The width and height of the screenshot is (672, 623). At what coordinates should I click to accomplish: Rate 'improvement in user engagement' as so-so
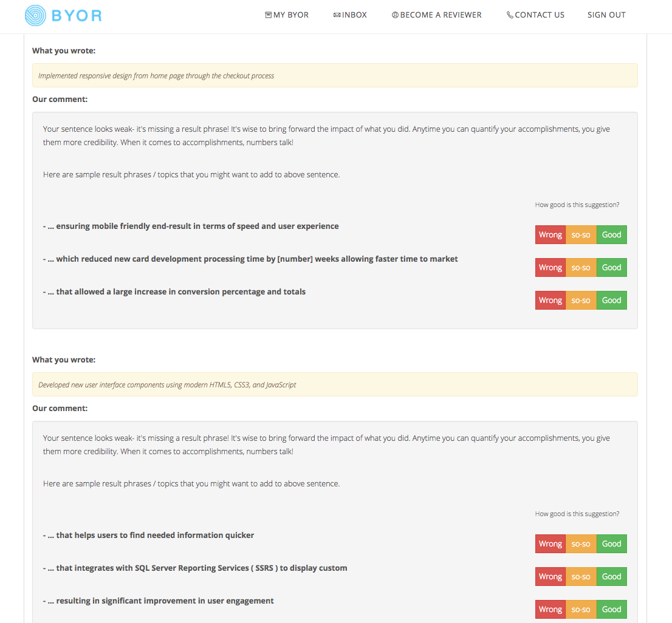click(581, 609)
